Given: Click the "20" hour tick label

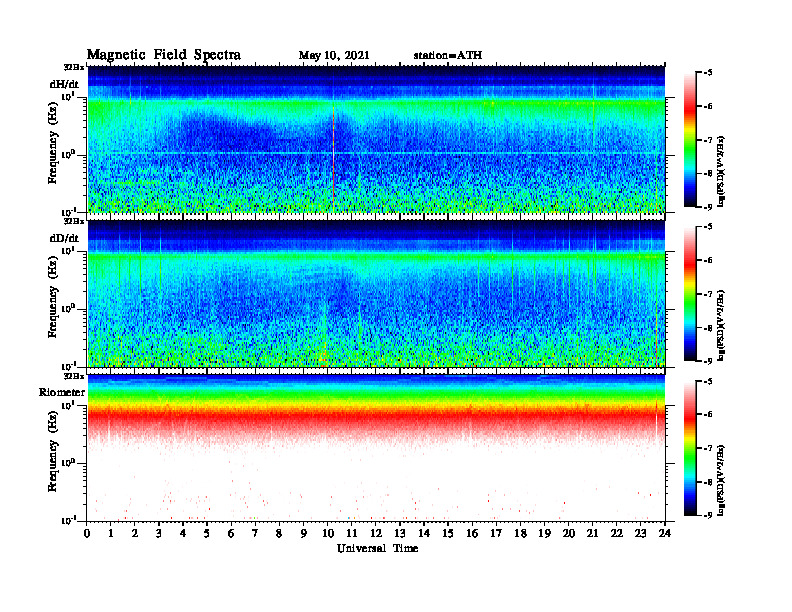Looking at the screenshot, I should click(x=569, y=533).
